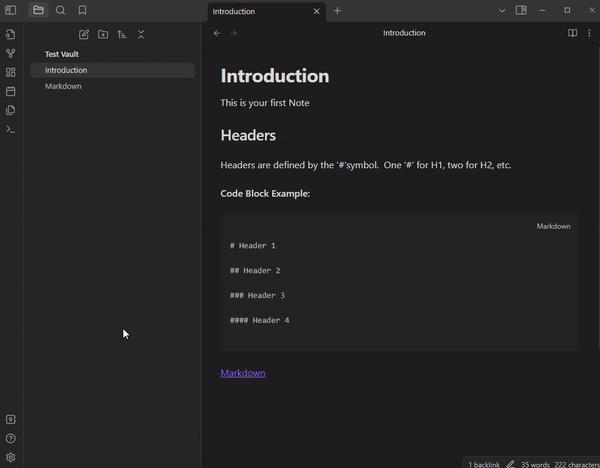Click the Headers H2 heading
The image size is (600, 468).
tap(248, 135)
